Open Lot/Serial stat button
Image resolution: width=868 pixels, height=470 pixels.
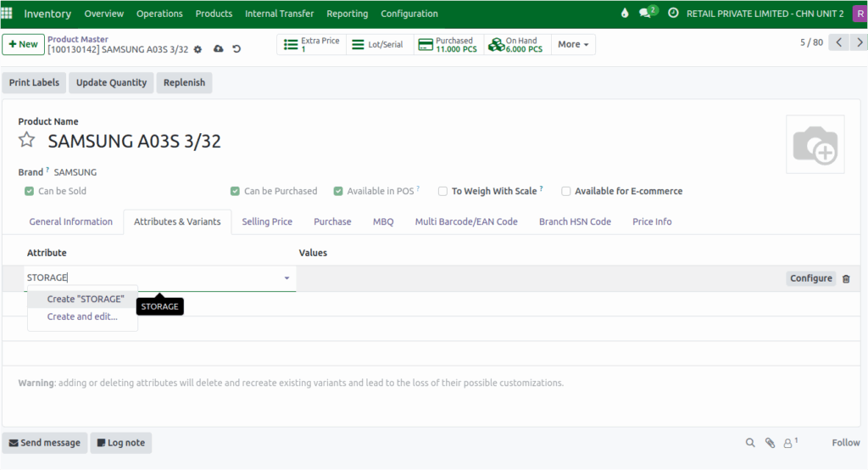[380, 44]
